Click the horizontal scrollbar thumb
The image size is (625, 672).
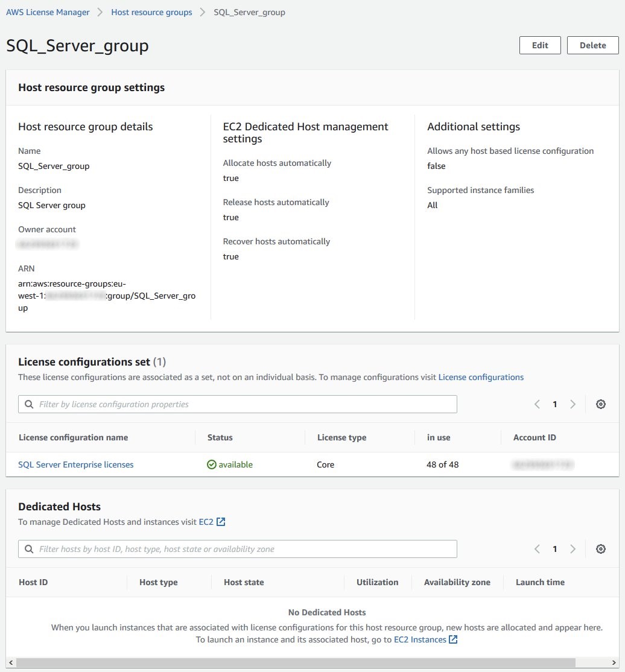(x=296, y=662)
